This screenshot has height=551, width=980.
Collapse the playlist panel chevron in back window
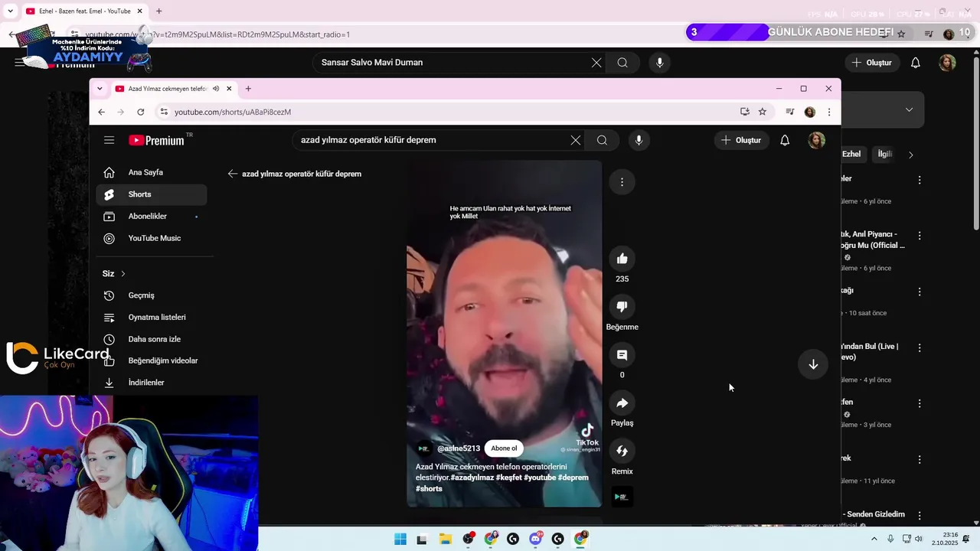coord(909,109)
